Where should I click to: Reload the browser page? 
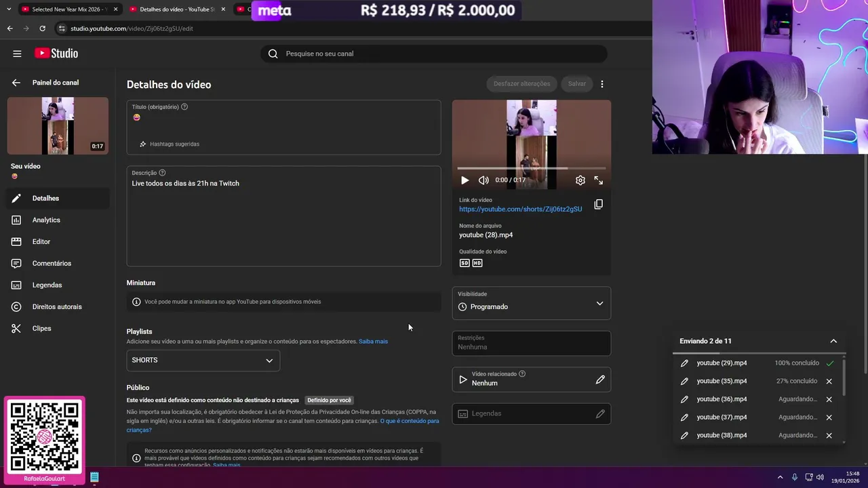[x=42, y=28]
